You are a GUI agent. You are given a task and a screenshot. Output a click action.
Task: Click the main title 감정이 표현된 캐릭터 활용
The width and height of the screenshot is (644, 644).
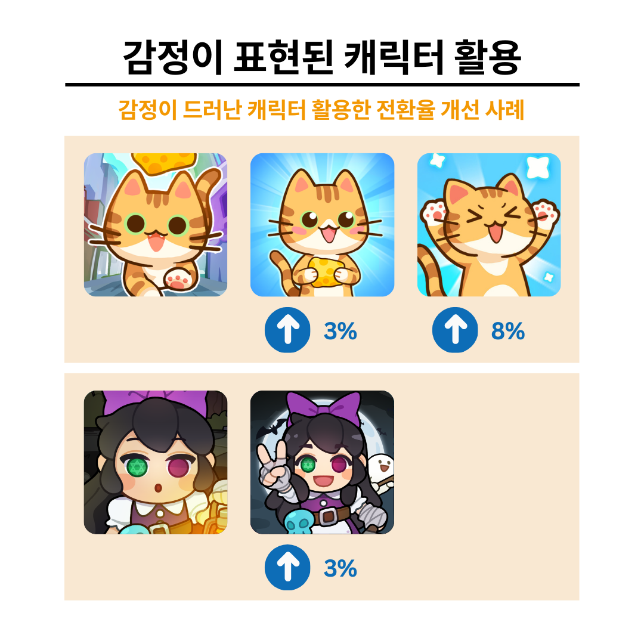[x=322, y=57]
